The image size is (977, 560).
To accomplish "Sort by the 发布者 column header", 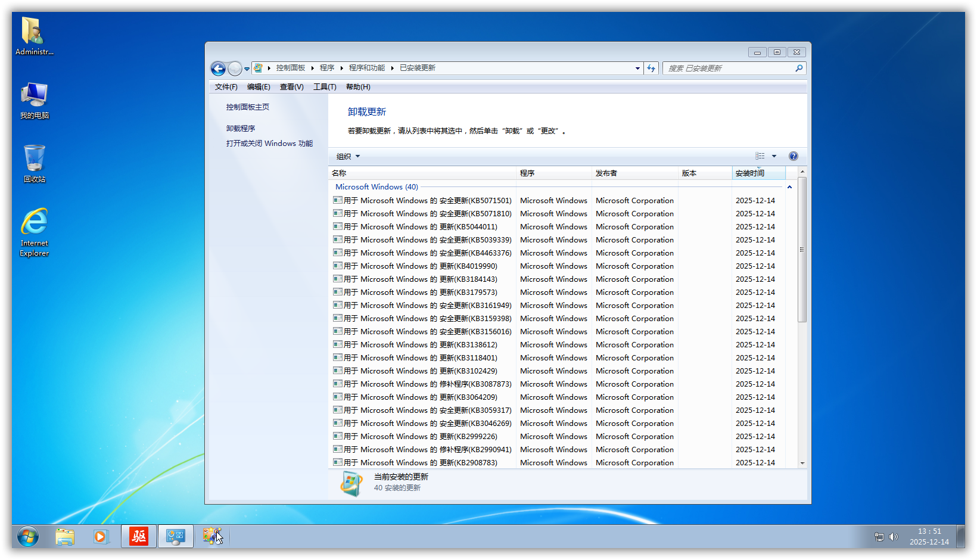I will pos(635,173).
